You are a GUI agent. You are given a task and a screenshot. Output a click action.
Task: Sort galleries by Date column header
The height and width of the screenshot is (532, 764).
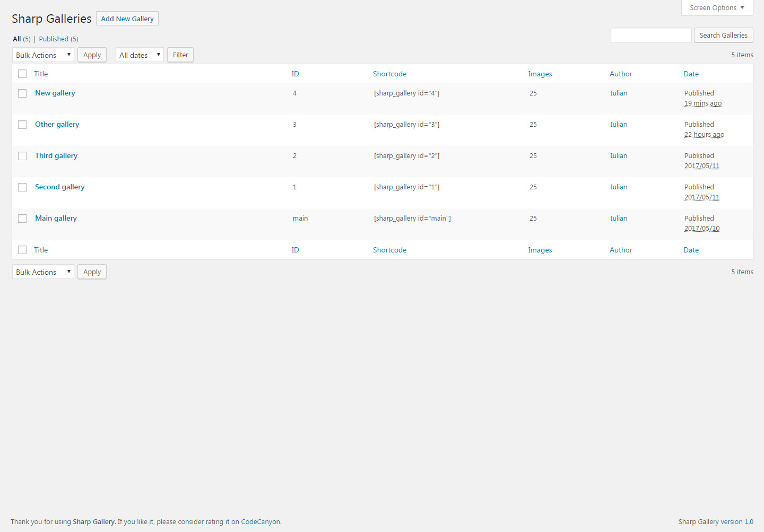pyautogui.click(x=691, y=74)
